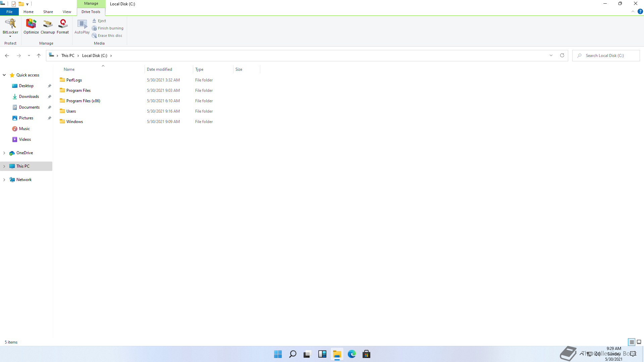The image size is (644, 362).
Task: Switch to large icons view toggle
Action: tap(639, 342)
